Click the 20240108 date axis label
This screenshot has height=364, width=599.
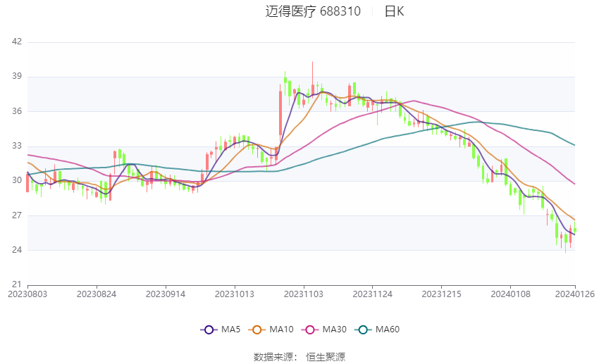coord(511,294)
